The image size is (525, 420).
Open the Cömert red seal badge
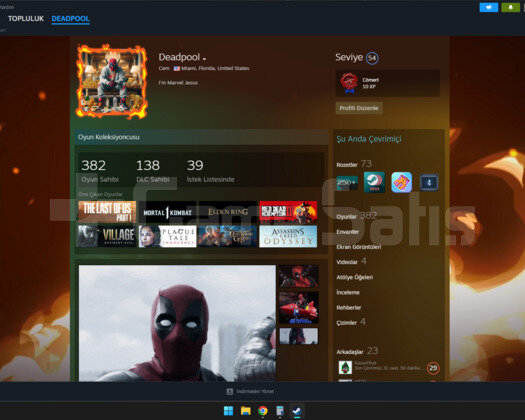349,83
